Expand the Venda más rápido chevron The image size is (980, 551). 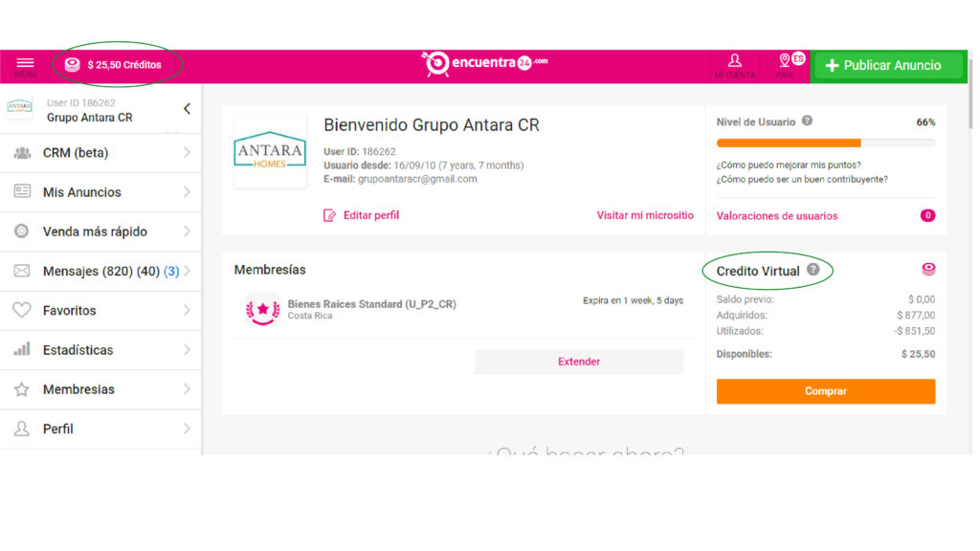187,231
